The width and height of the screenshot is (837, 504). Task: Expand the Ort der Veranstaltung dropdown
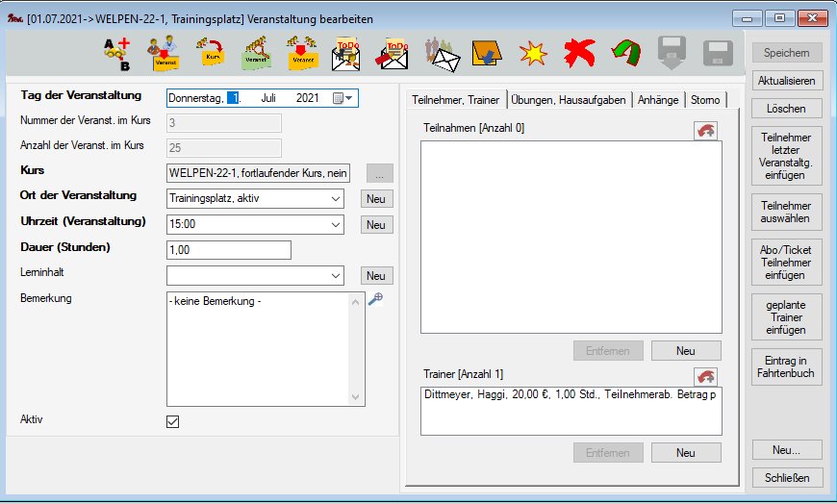click(x=335, y=198)
